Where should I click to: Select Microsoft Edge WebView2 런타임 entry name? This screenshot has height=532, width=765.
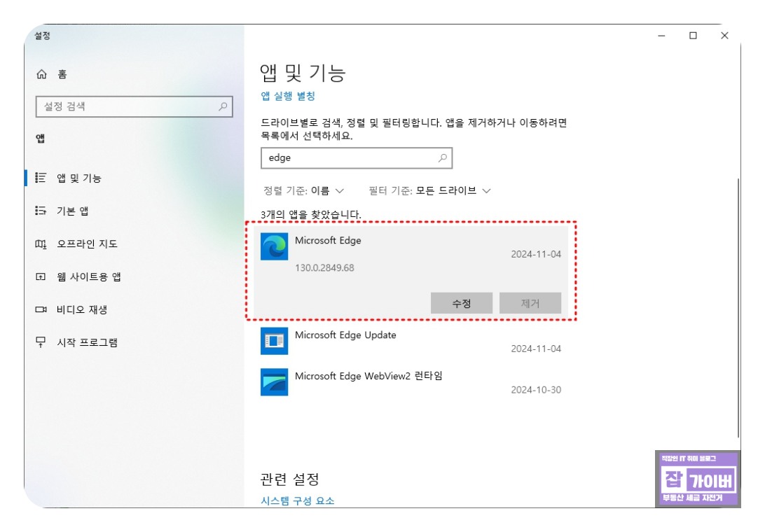tap(368, 376)
